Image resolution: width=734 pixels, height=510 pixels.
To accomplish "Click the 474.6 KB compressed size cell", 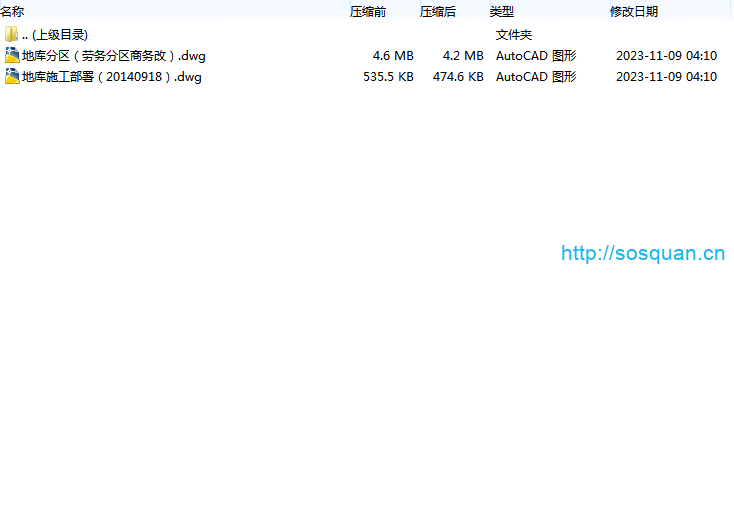I will click(458, 77).
